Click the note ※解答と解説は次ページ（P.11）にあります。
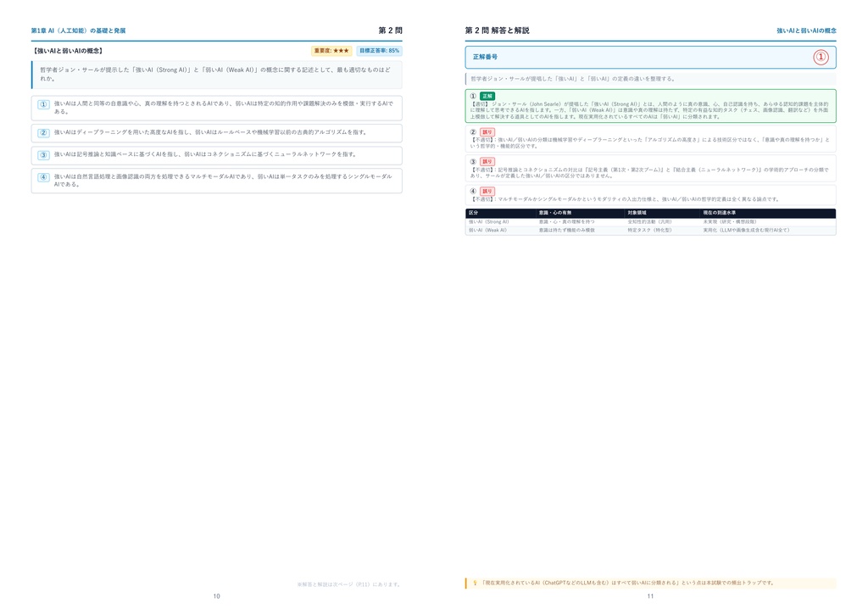 point(348,584)
